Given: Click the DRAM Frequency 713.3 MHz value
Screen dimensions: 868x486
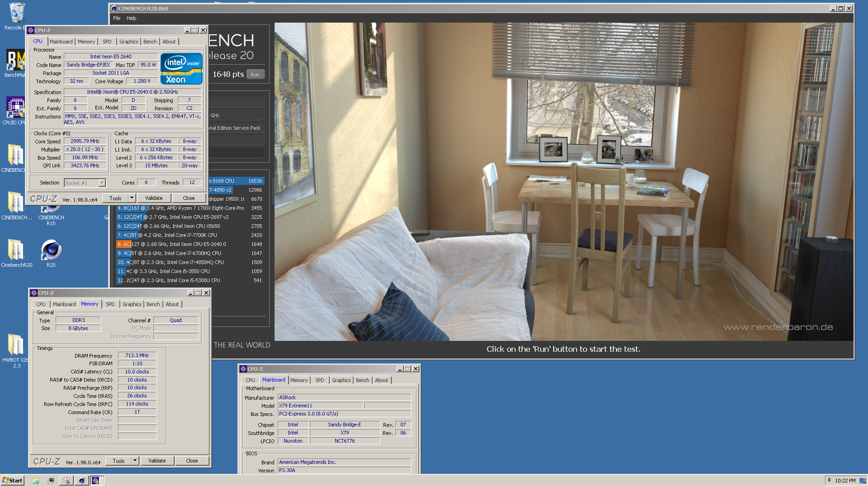Looking at the screenshot, I should pyautogui.click(x=137, y=355).
